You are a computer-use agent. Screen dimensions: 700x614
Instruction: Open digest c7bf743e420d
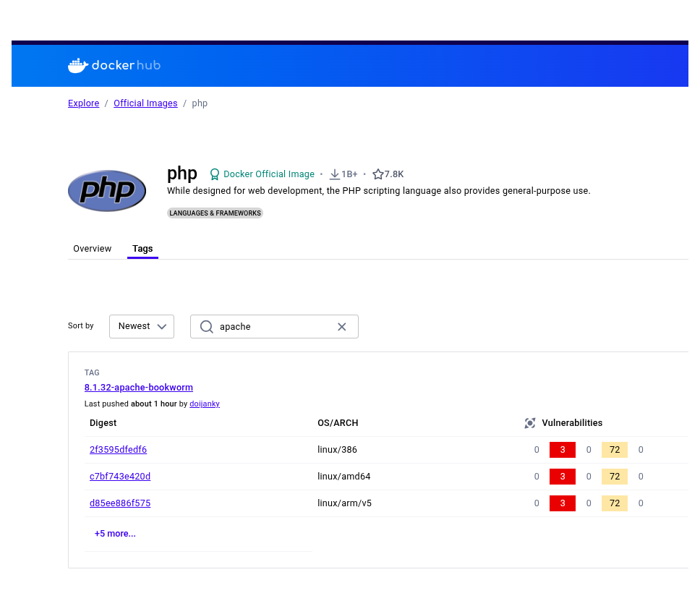[119, 477]
